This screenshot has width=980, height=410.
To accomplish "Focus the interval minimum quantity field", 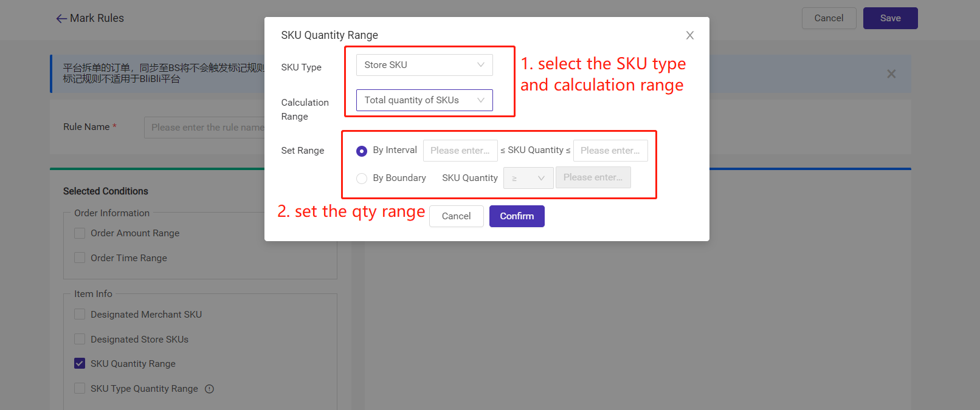I will pyautogui.click(x=460, y=151).
